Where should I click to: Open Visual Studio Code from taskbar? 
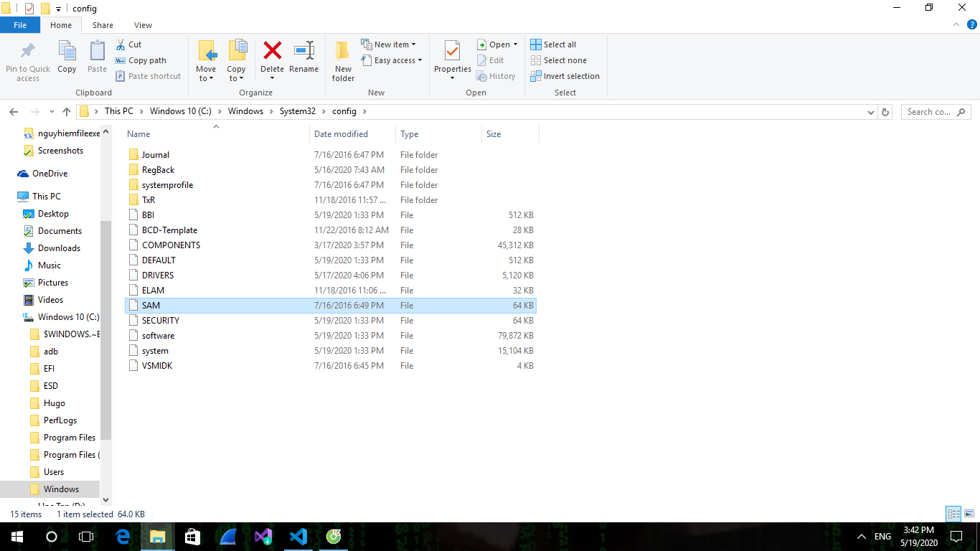[298, 536]
